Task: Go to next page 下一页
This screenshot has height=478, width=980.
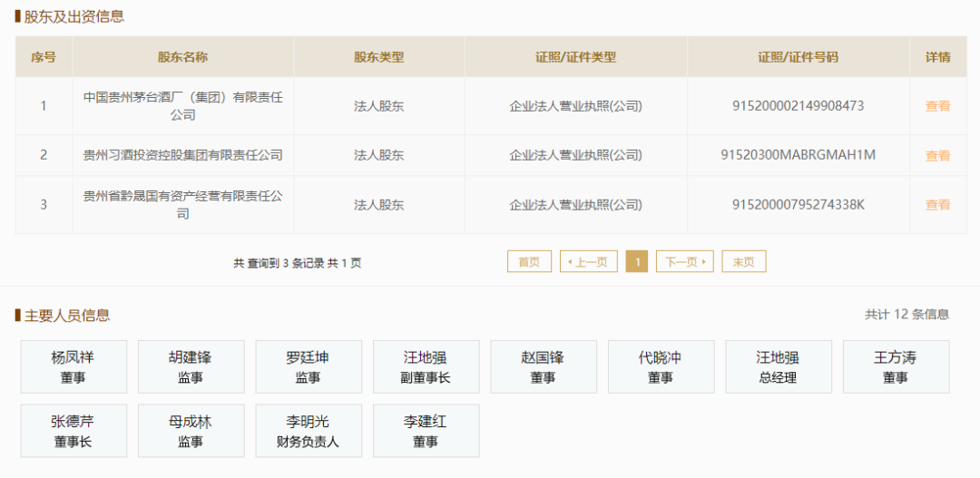Action: (x=685, y=262)
